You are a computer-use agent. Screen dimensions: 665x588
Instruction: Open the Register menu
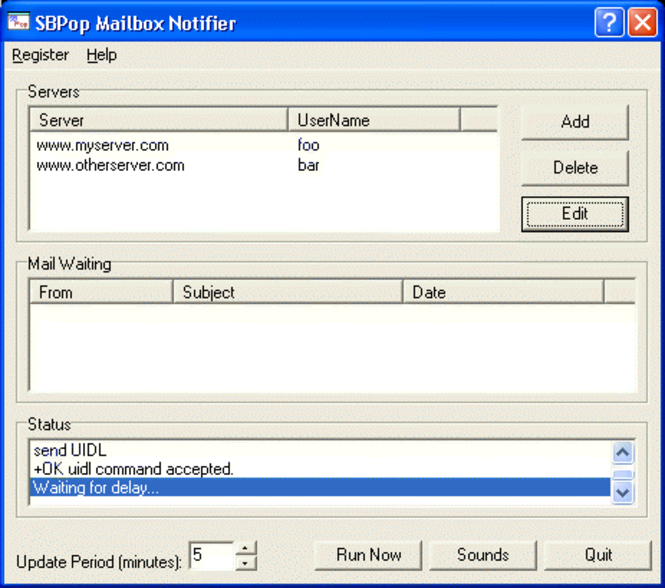(x=40, y=55)
